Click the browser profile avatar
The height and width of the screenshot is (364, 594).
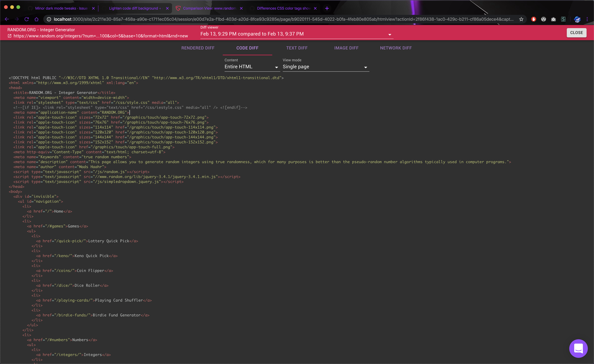pyautogui.click(x=577, y=19)
